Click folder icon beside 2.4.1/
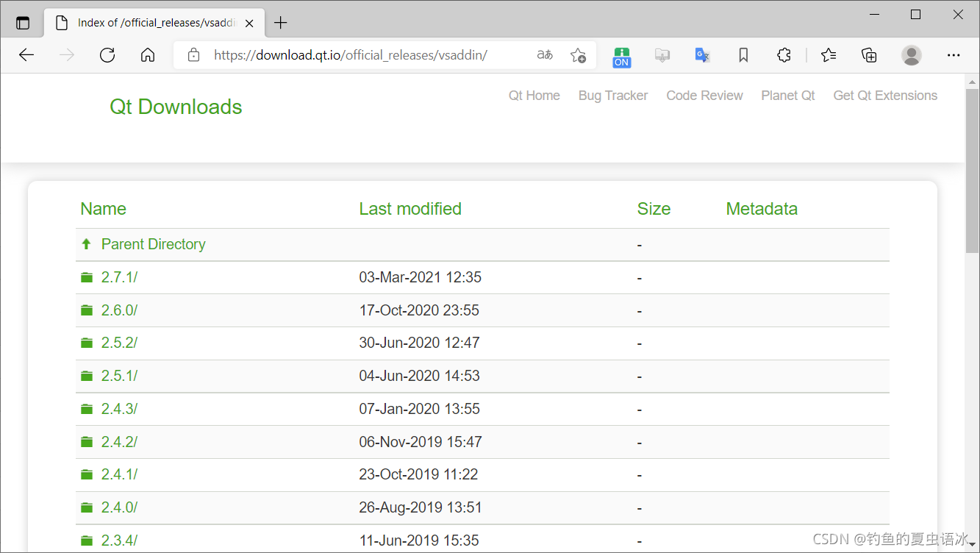This screenshot has width=980, height=553. (x=87, y=474)
